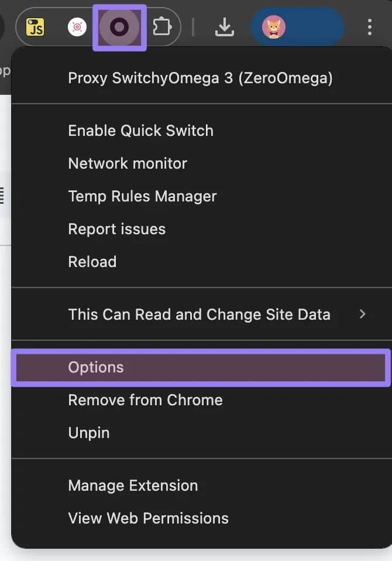The width and height of the screenshot is (392, 561).
Task: Select the Proxy SwitchyOmega 3 (ZeroOmega) entry
Action: [x=200, y=78]
